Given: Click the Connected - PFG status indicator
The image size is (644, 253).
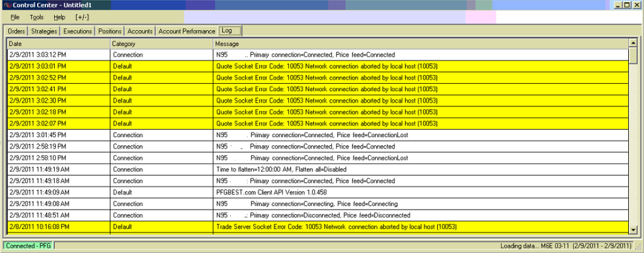Looking at the screenshot, I should click(28, 245).
